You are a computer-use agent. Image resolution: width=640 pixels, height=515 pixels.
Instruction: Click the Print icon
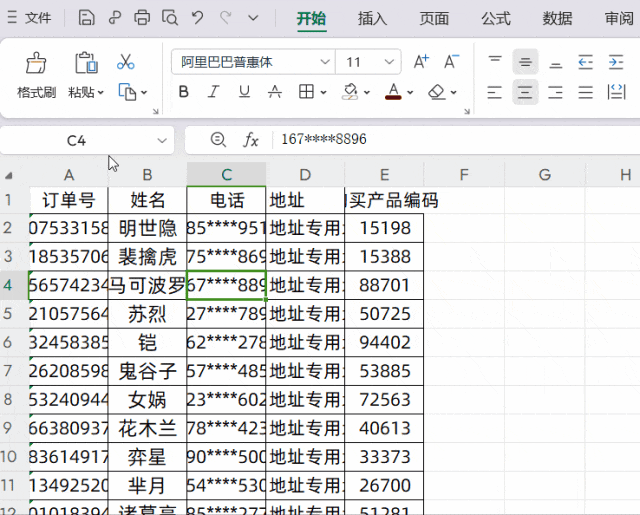click(142, 18)
